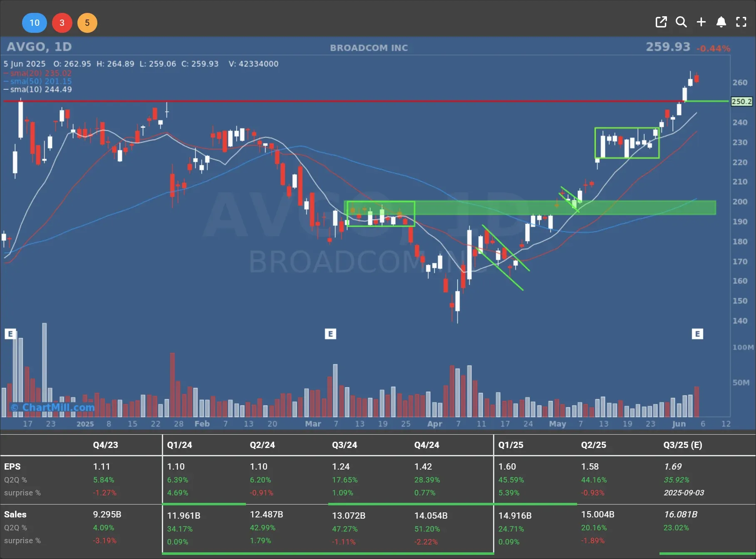
Task: Click the earnings E marker in June
Action: (x=697, y=334)
